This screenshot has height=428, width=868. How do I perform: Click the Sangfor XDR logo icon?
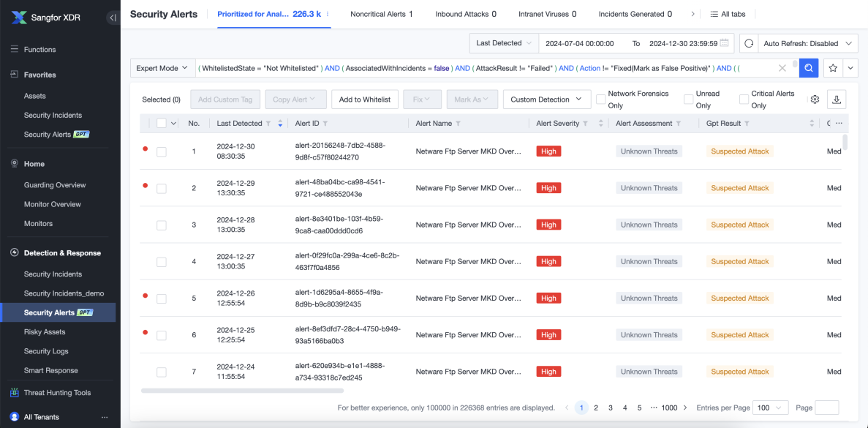[x=18, y=17]
